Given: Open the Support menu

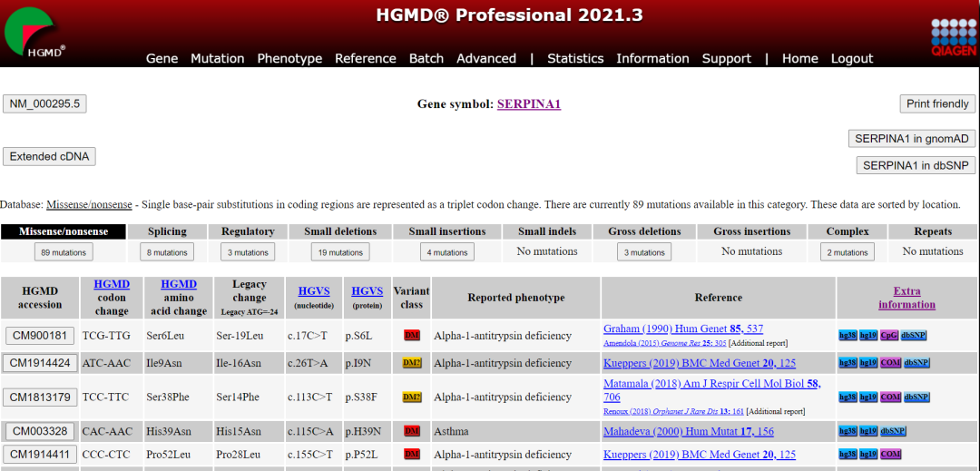Looking at the screenshot, I should [x=726, y=58].
